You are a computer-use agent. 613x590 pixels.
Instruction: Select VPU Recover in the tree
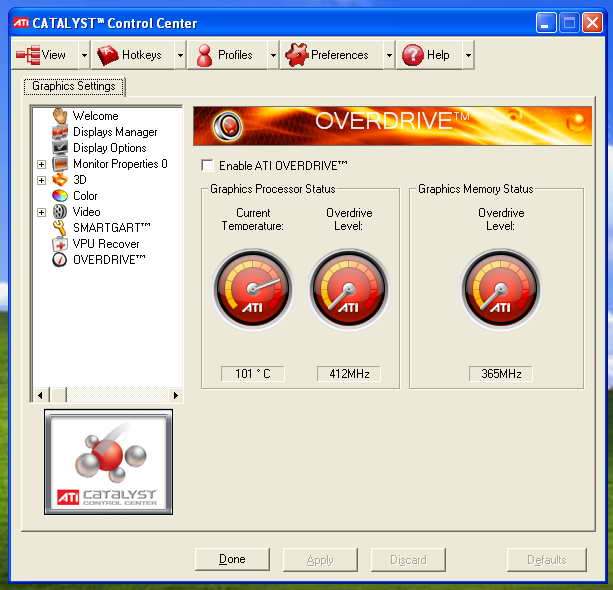pos(106,244)
